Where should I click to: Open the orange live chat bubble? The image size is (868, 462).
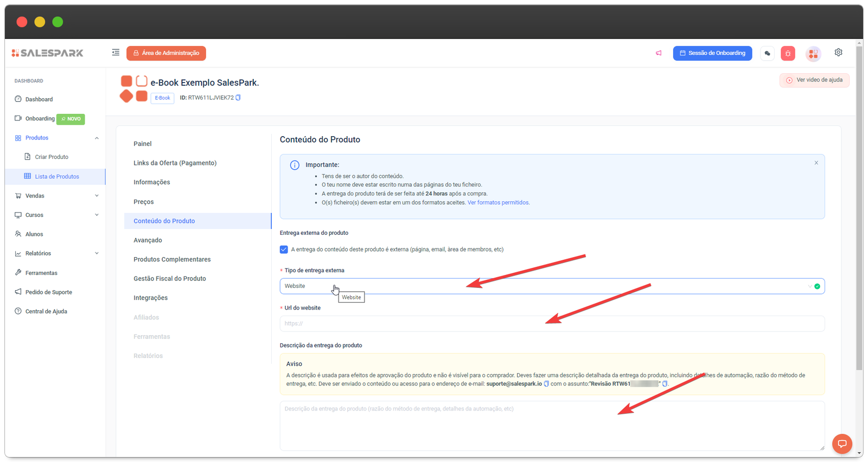[841, 444]
